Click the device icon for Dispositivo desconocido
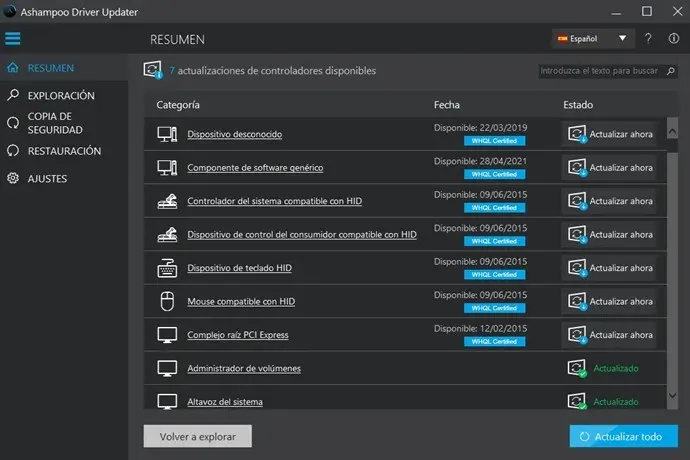690x460 pixels. coord(167,134)
